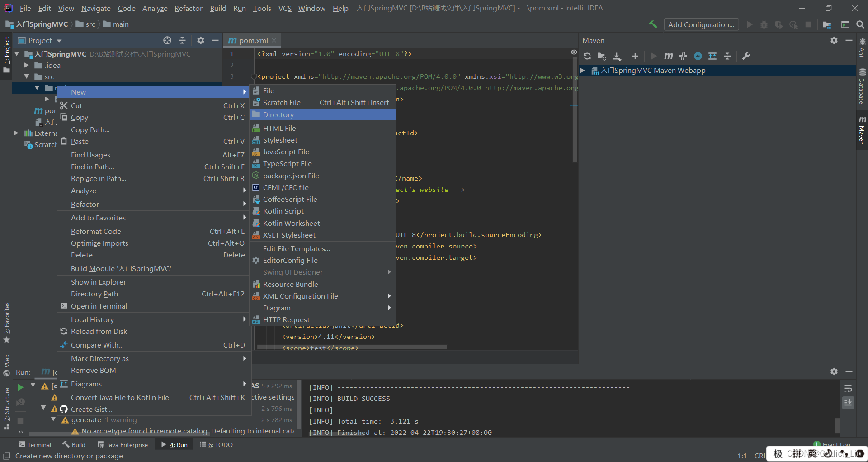The width and height of the screenshot is (868, 462).
Task: Open Search Everywhere magnifier icon
Action: (860, 24)
